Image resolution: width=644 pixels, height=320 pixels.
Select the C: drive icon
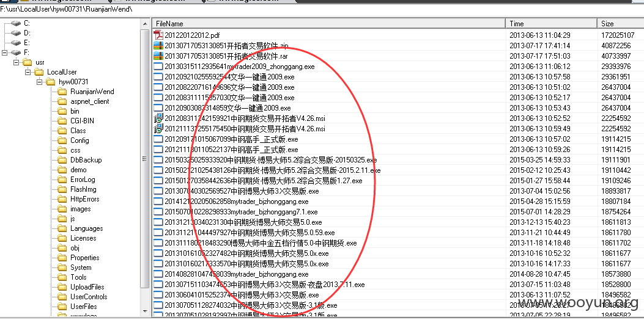[16, 23]
